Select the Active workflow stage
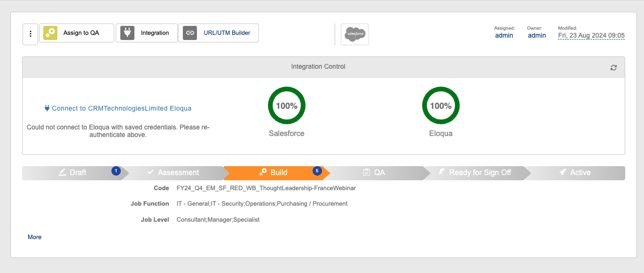This screenshot has width=644, height=273. pyautogui.click(x=575, y=173)
